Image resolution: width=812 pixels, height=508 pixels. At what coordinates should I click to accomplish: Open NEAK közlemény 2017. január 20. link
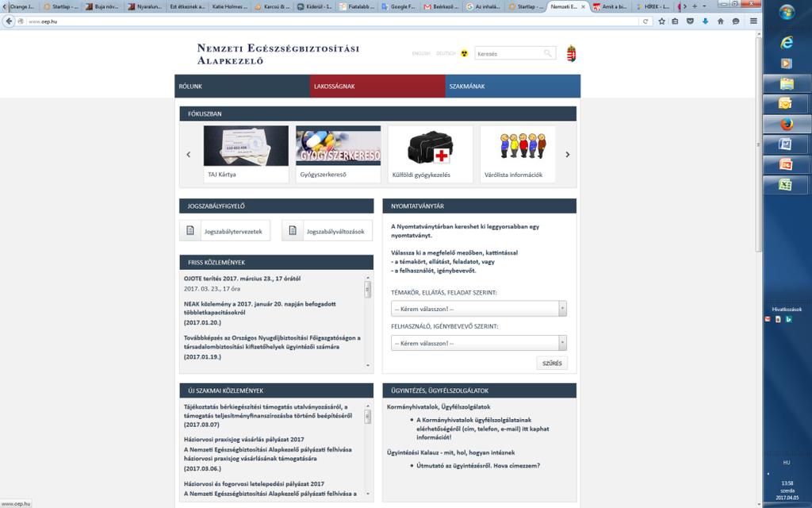tap(259, 309)
